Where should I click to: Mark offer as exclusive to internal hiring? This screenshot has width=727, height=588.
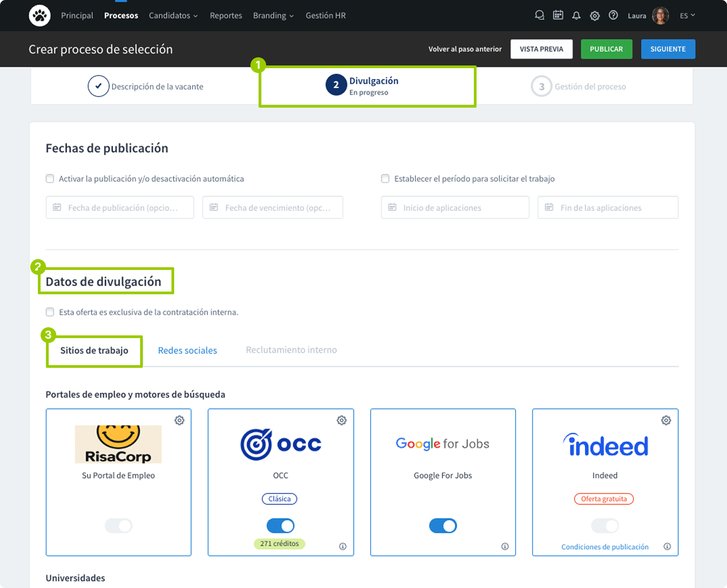pos(50,312)
